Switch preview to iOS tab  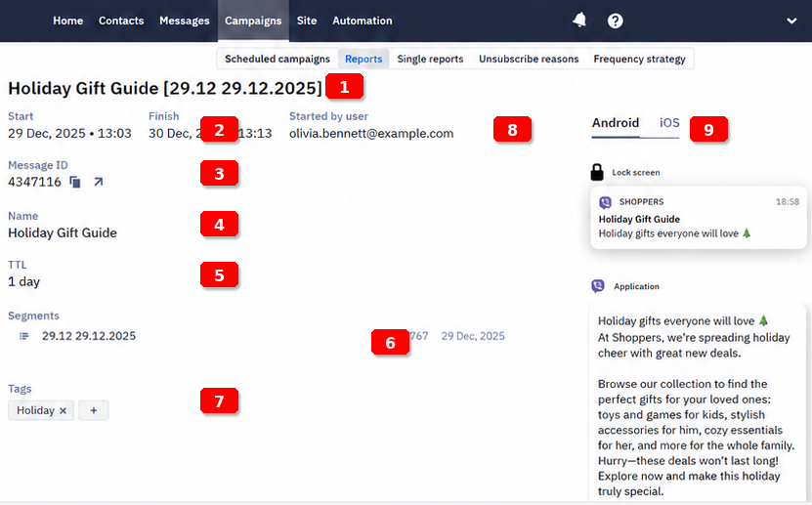[669, 123]
